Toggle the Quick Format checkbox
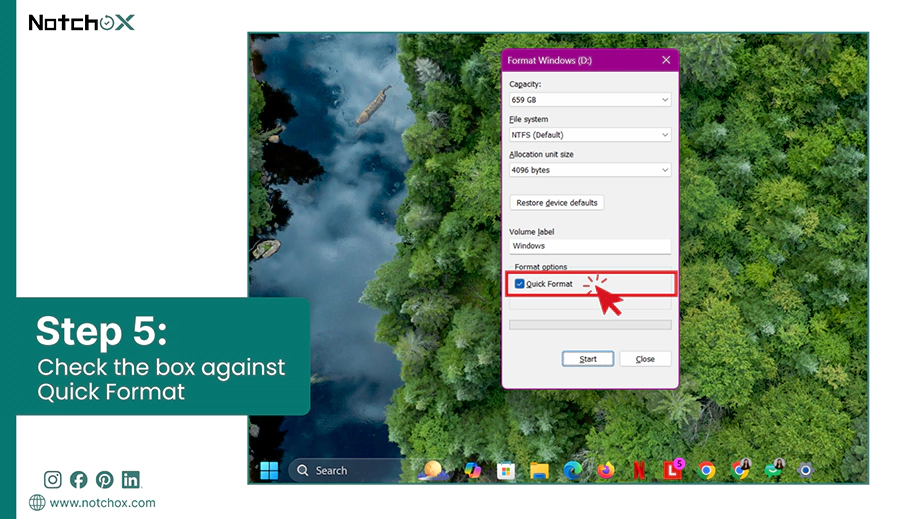The width and height of the screenshot is (922, 519). tap(519, 284)
